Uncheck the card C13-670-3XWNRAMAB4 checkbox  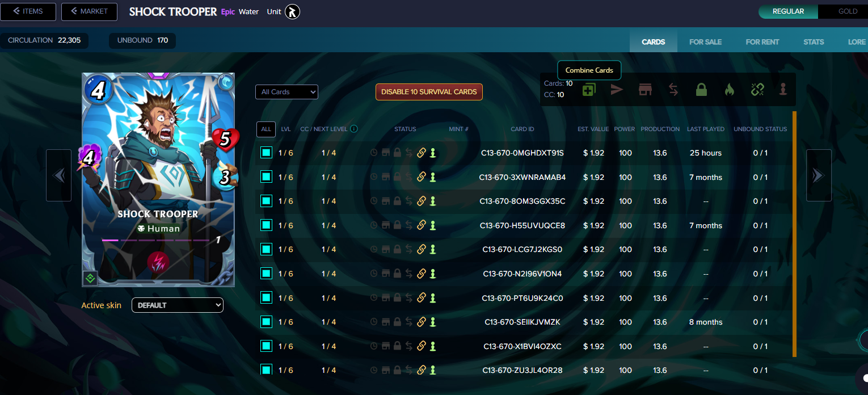[x=267, y=177]
